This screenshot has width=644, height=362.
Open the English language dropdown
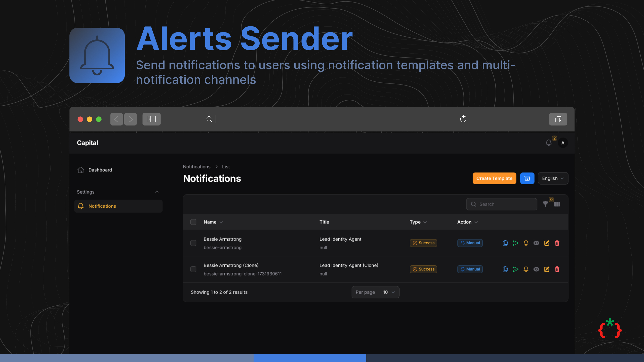[553, 178]
